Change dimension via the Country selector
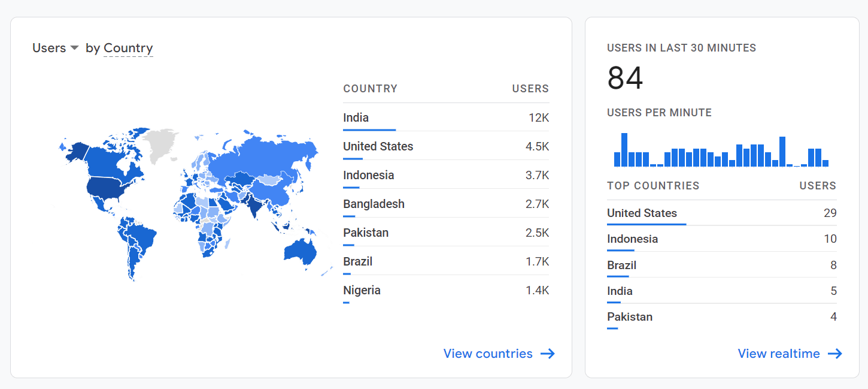The height and width of the screenshot is (389, 868). click(128, 48)
